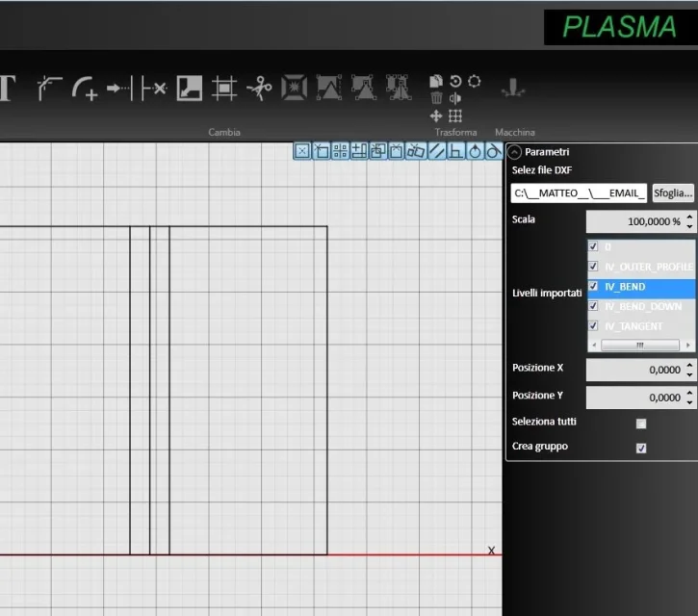Click the mirror flip icon in Trasforma
The height and width of the screenshot is (616, 698).
[455, 98]
